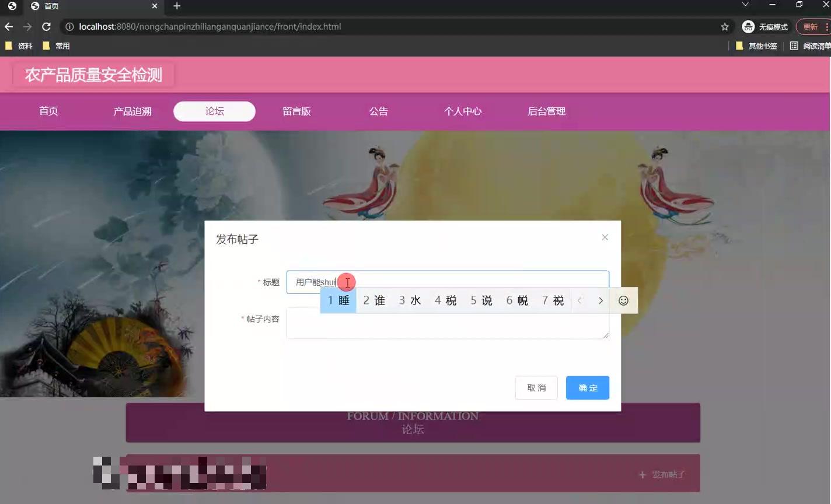Open 其他书签 bookmarks folder
This screenshot has width=831, height=504.
(x=756, y=46)
